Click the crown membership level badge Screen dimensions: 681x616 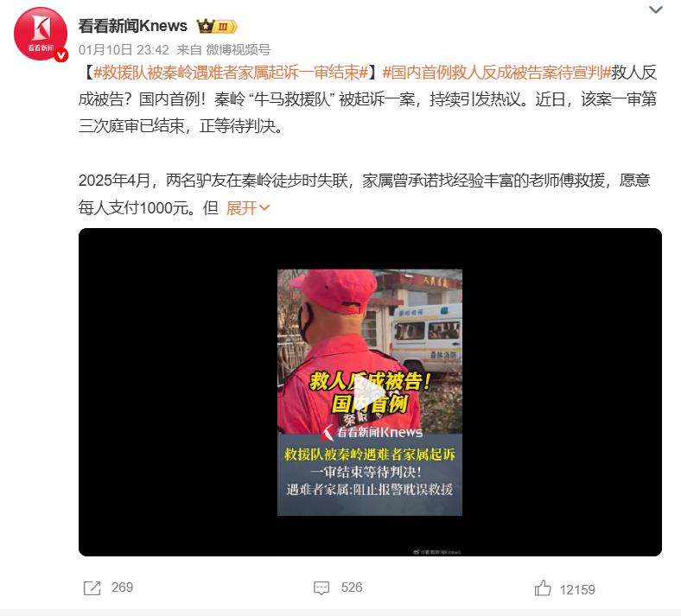pyautogui.click(x=217, y=27)
